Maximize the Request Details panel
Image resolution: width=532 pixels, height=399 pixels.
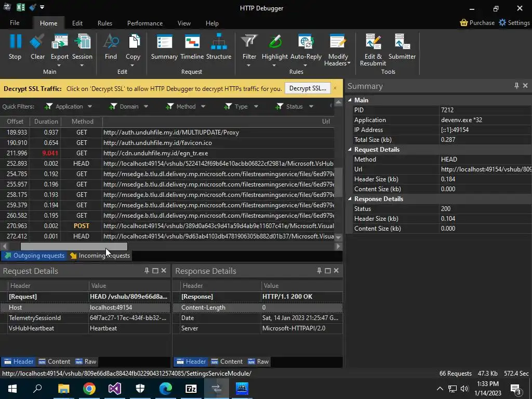[155, 271]
